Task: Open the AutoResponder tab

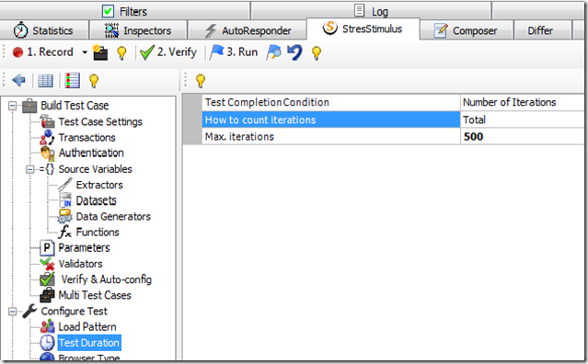Action: tap(248, 30)
